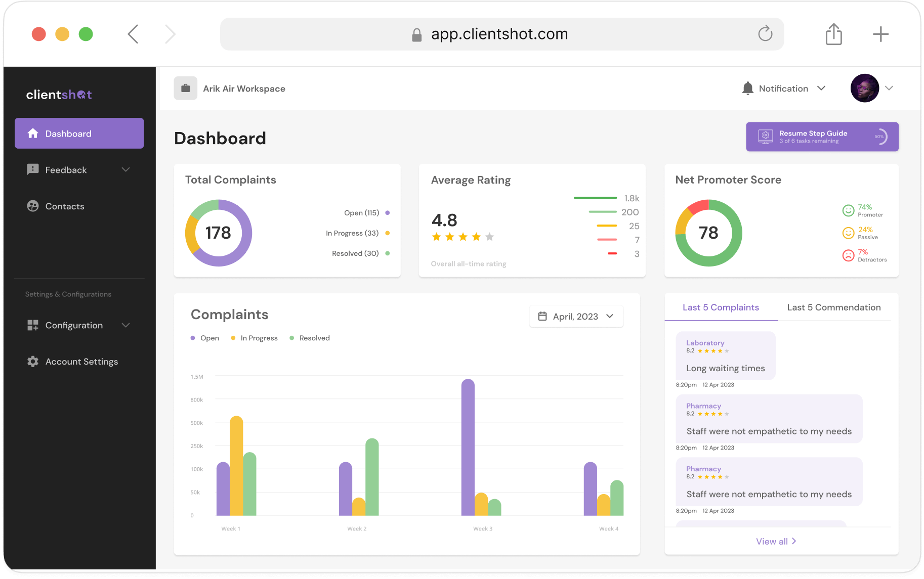Open the April, 2023 date dropdown
The height and width of the screenshot is (579, 924).
[x=576, y=317]
